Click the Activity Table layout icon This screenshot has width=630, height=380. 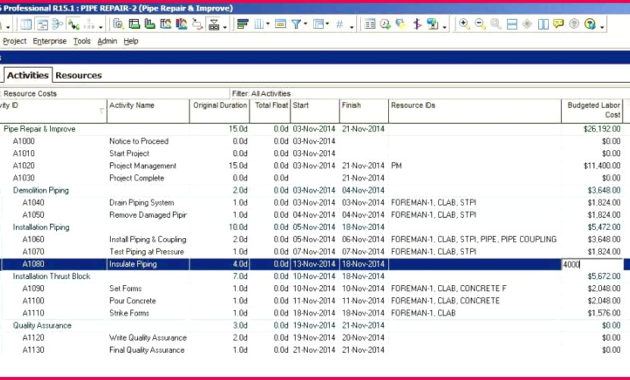pos(26,25)
